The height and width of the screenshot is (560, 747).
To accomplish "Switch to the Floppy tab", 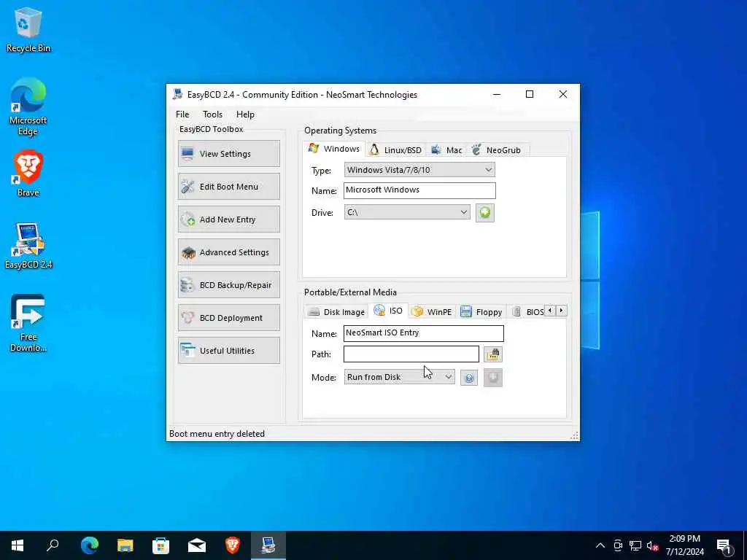I will point(481,312).
